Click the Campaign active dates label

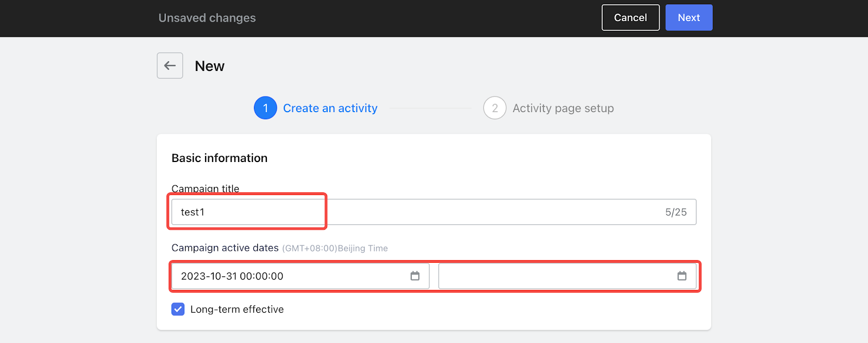pos(225,248)
